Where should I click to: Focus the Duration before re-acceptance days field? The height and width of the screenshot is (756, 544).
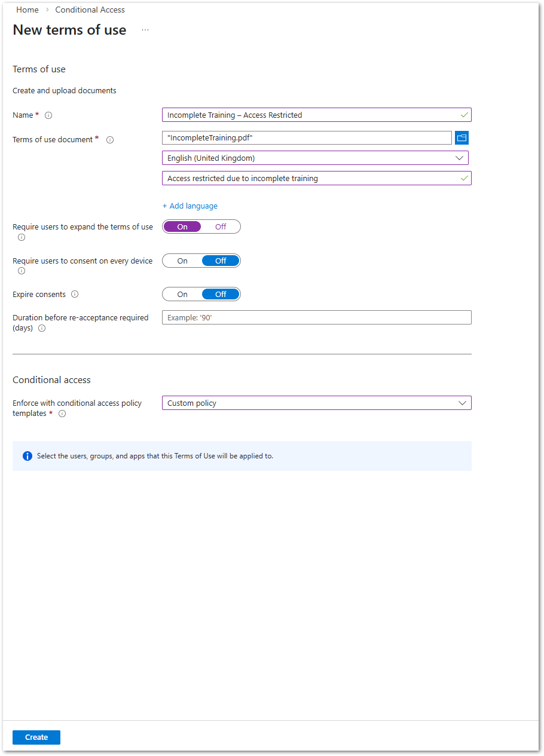[x=317, y=317]
